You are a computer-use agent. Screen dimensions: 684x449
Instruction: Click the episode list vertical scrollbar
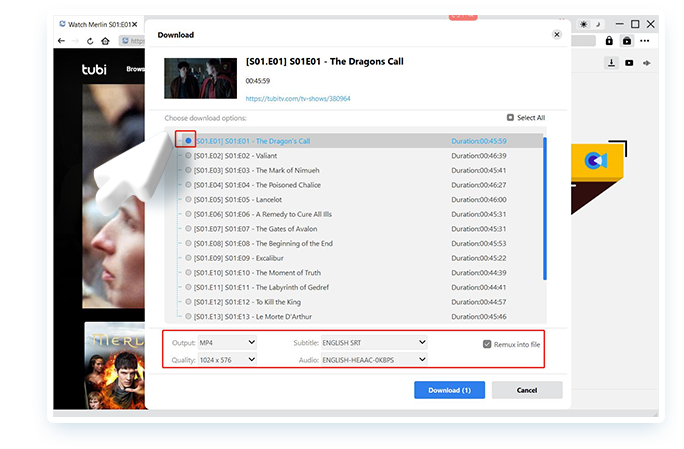(545, 209)
